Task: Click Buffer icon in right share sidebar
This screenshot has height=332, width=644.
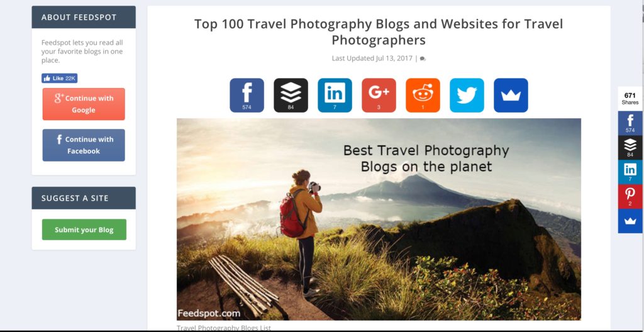Action: click(x=630, y=148)
